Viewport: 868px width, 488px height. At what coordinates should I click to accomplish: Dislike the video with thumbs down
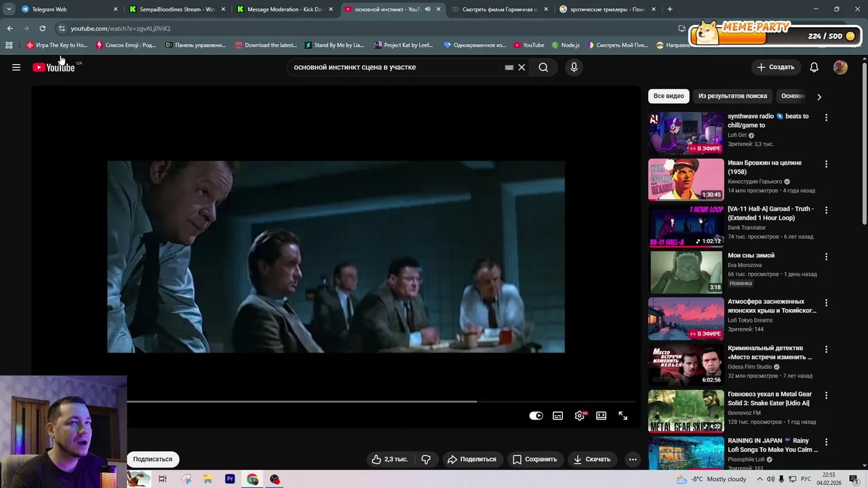click(426, 459)
